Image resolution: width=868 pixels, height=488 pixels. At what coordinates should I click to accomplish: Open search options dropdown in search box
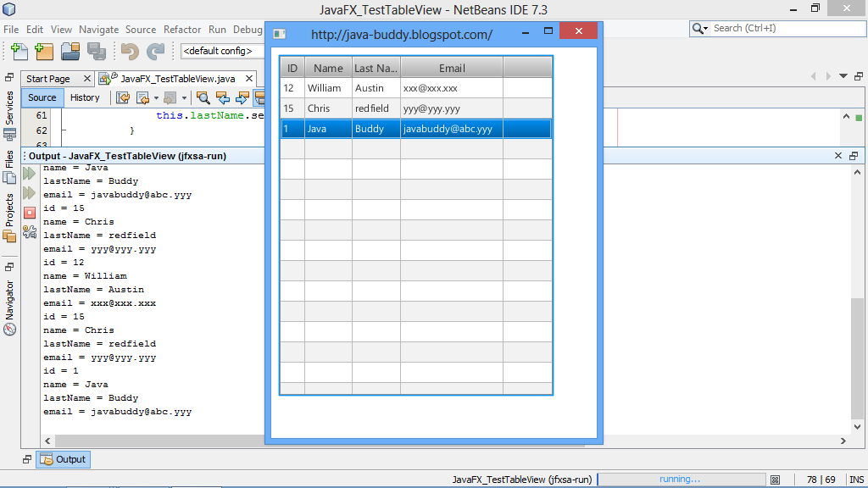click(x=706, y=29)
